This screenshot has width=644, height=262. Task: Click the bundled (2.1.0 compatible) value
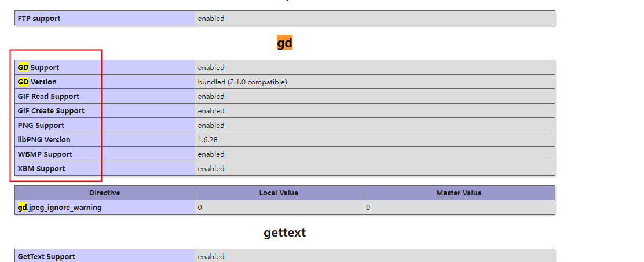(242, 82)
